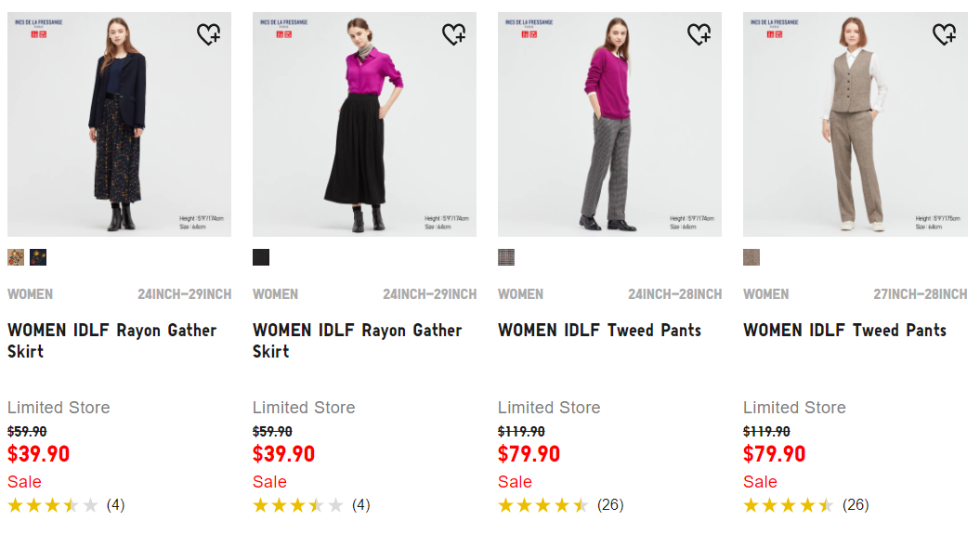This screenshot has height=534, width=980.
Task: Open first WOMEN IDLF Rayon Gather Skirt title
Action: click(111, 341)
